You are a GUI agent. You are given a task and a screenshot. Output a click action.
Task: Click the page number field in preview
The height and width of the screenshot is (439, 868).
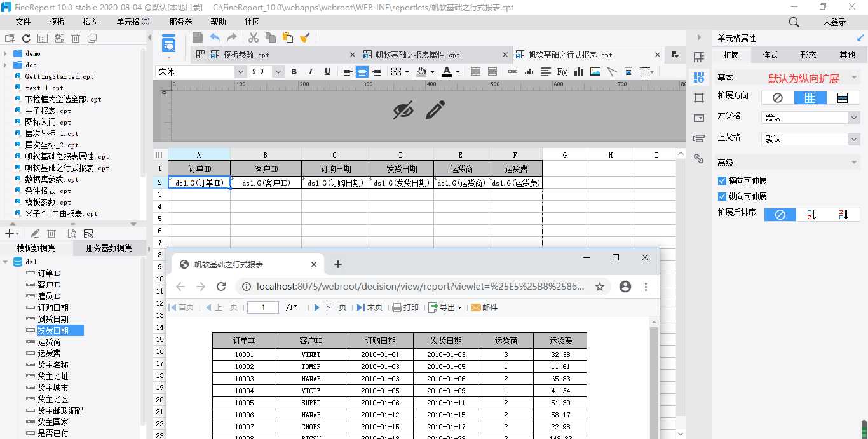[x=263, y=307]
